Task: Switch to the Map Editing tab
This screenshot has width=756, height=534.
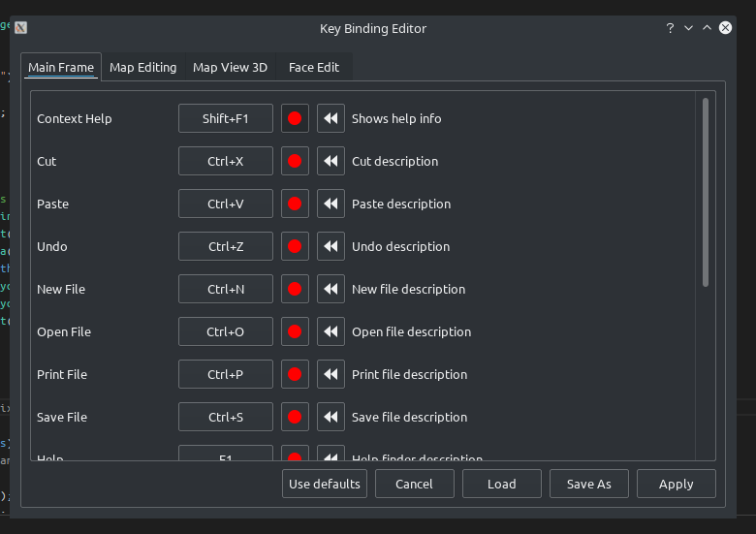Action: coord(143,67)
